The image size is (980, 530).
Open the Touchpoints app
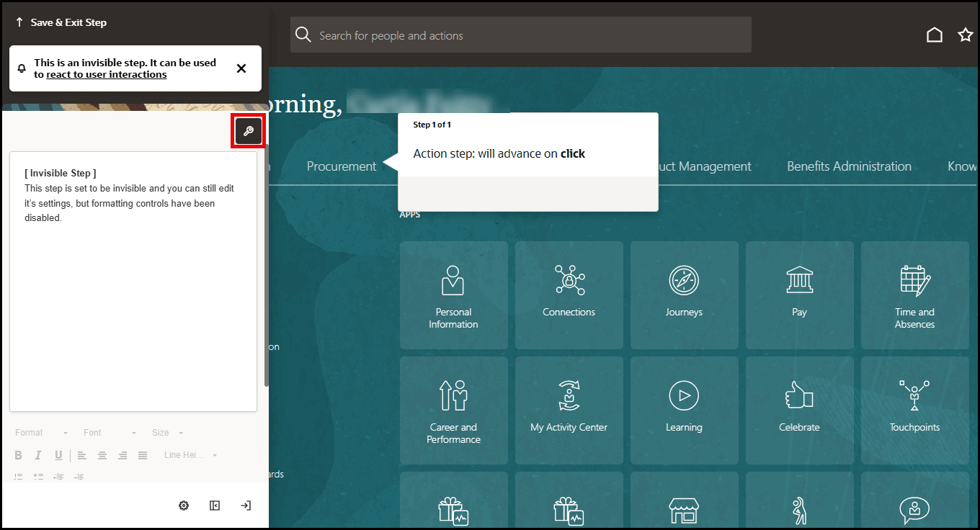tap(914, 410)
